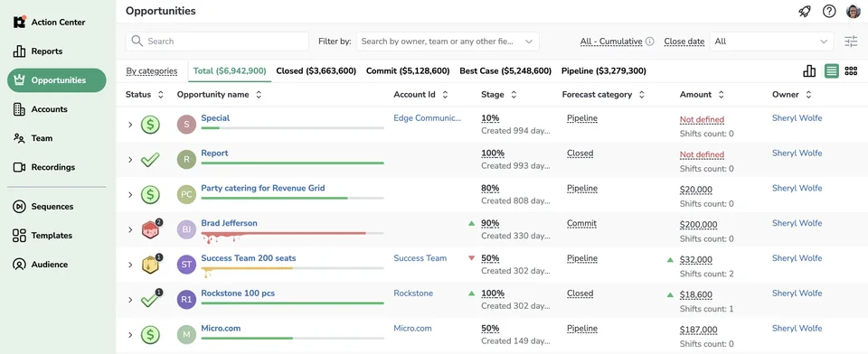
Task: Click the rocket icon in header
Action: tap(805, 11)
